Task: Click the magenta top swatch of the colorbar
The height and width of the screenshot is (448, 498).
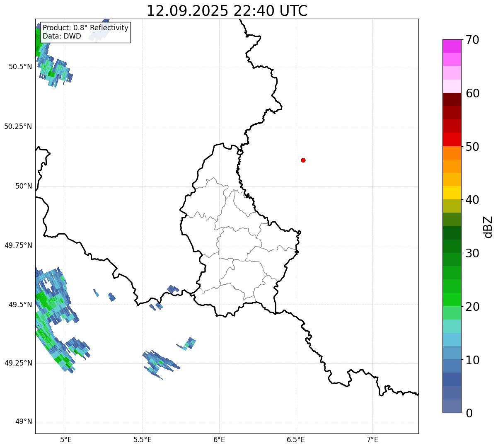Action: [452, 46]
